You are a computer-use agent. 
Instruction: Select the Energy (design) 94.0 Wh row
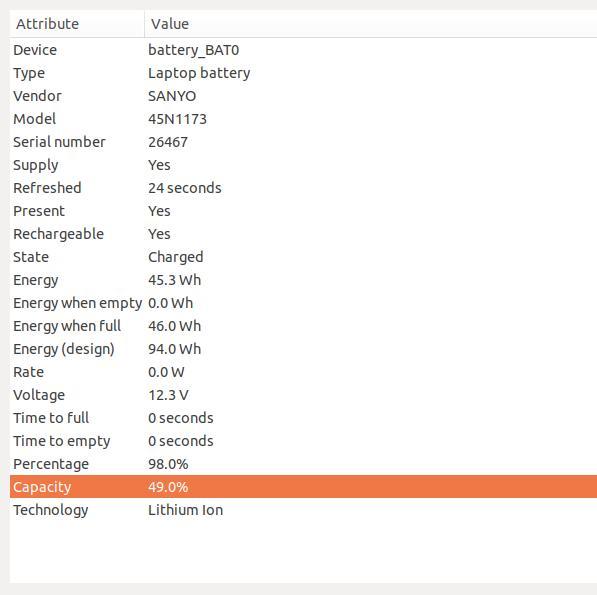pos(303,349)
